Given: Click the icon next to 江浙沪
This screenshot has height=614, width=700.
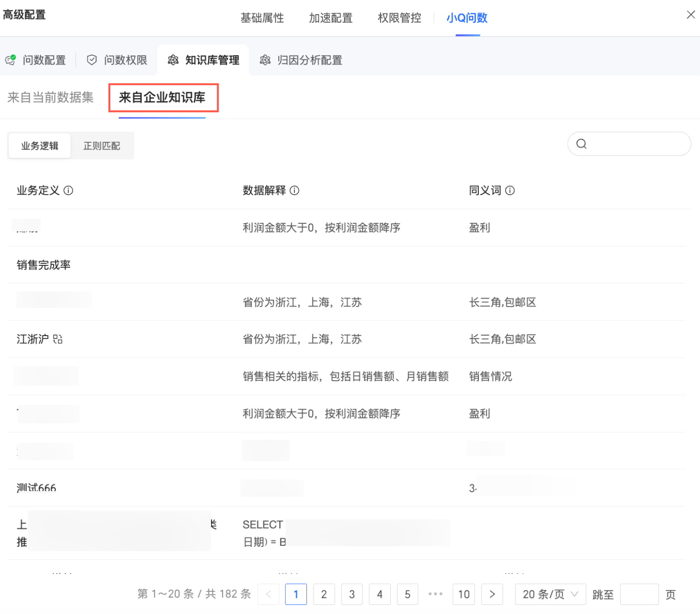Looking at the screenshot, I should tap(58, 339).
